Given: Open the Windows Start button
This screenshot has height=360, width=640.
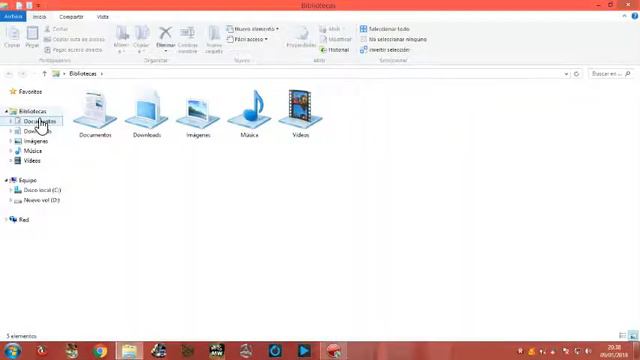Looking at the screenshot, I should (13, 351).
